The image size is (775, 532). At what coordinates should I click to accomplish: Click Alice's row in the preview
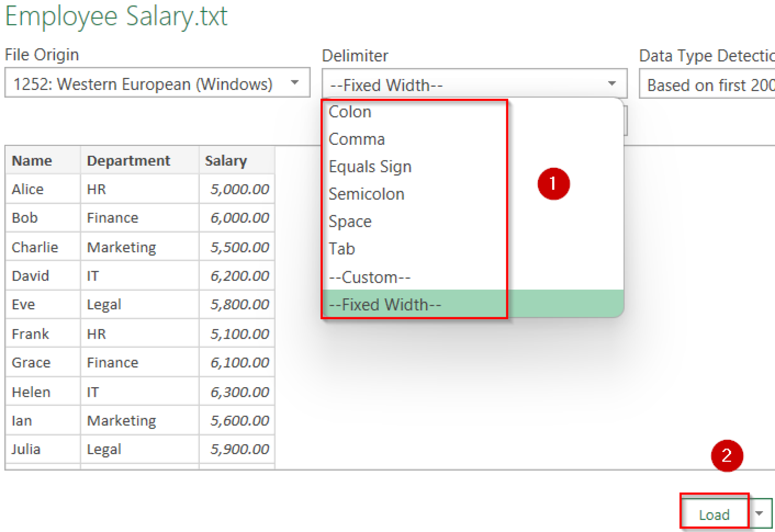27,189
